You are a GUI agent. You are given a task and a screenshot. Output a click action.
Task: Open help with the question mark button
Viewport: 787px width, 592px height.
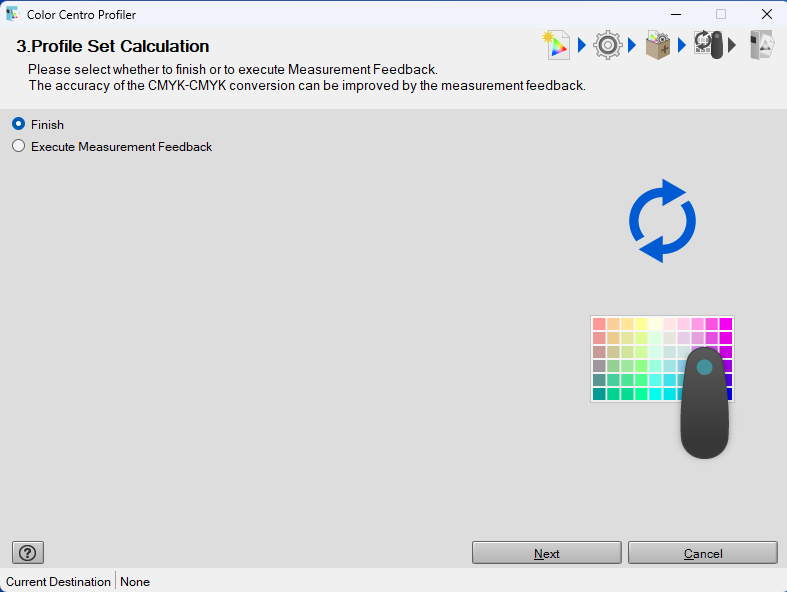28,553
